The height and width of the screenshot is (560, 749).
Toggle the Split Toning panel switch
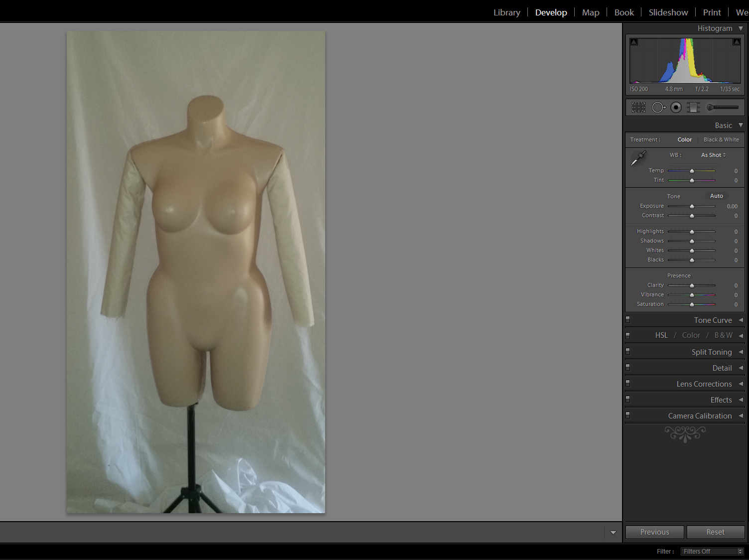628,351
